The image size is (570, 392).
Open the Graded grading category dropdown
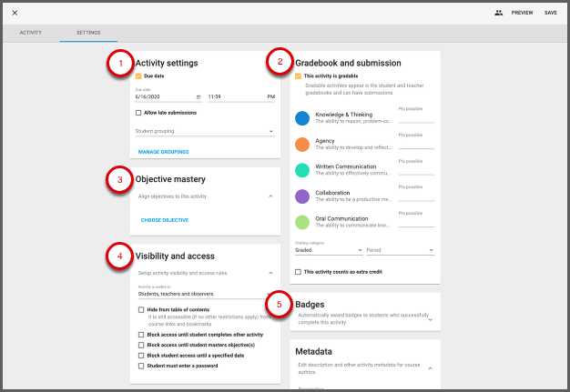pyautogui.click(x=328, y=250)
